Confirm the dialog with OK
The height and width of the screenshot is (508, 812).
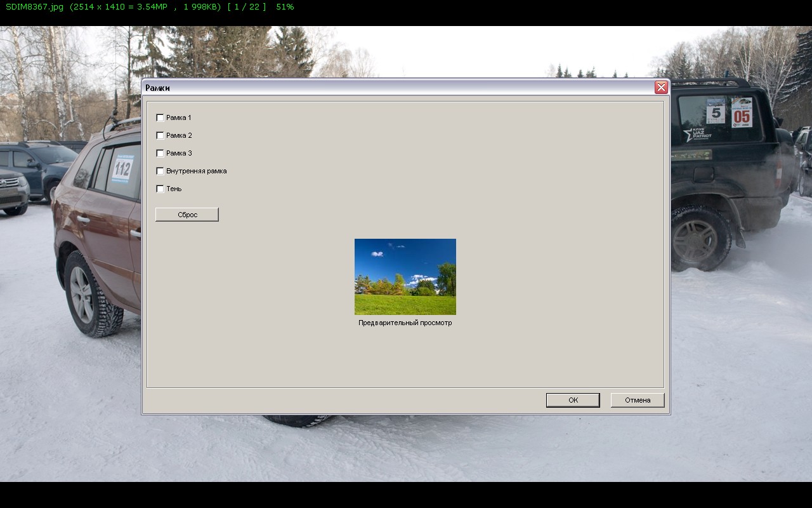coord(573,400)
